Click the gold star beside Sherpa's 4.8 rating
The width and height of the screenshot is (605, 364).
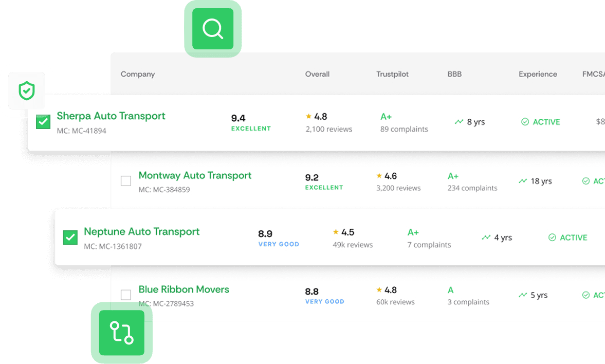coord(308,117)
